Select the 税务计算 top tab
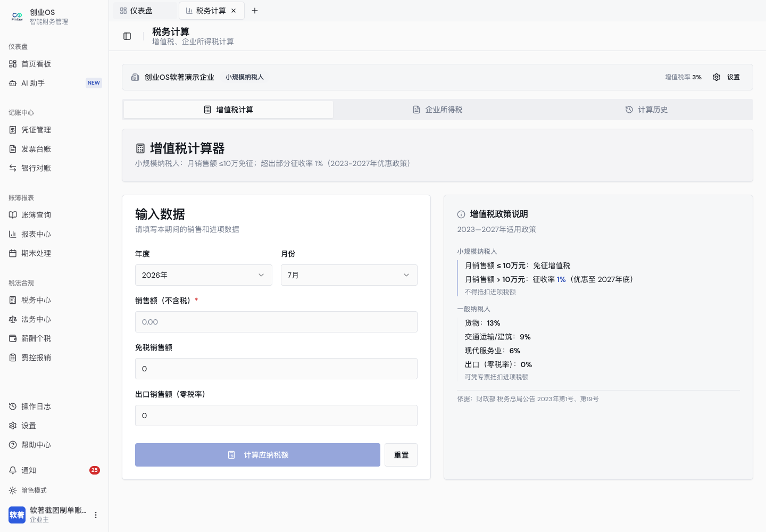766x532 pixels. [x=211, y=11]
